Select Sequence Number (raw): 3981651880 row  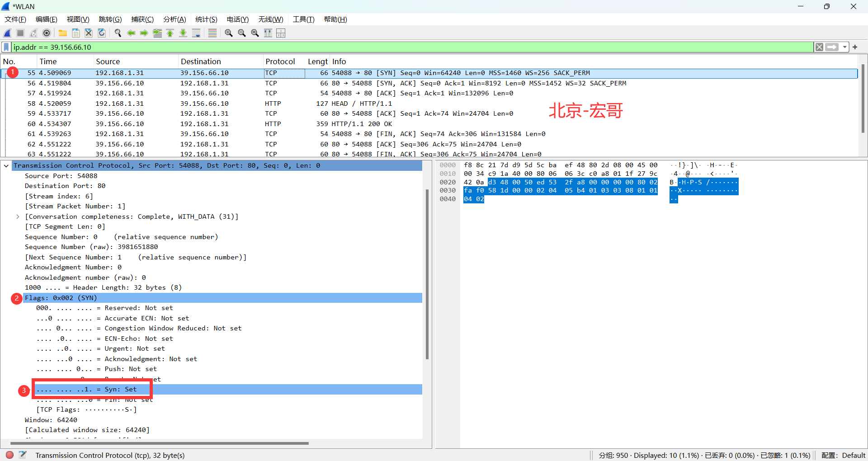point(223,247)
